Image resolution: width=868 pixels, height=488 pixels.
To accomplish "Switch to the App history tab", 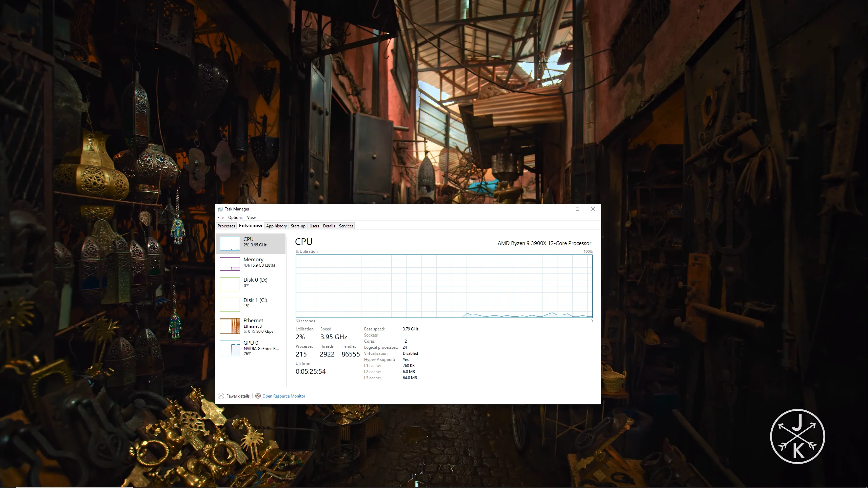I will tap(276, 226).
